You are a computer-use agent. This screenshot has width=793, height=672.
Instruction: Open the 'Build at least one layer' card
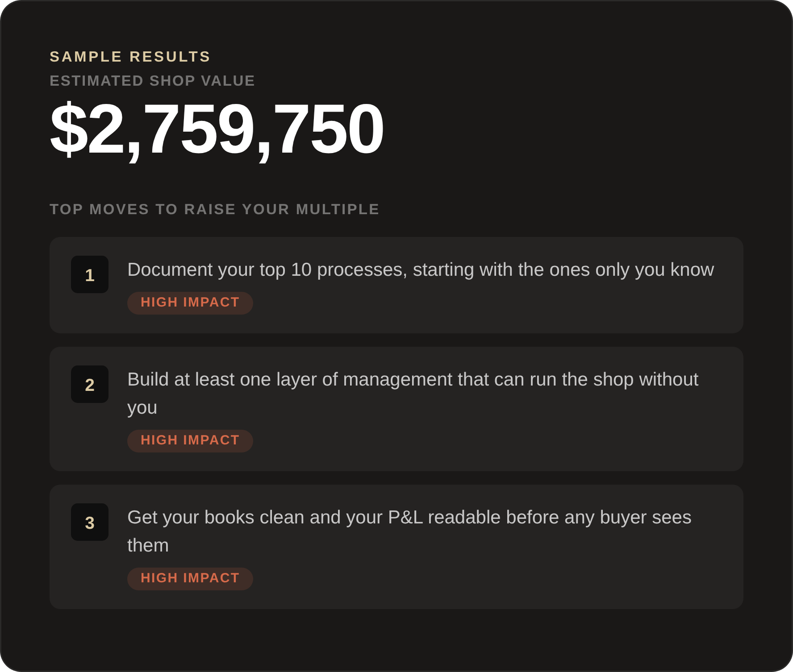(396, 409)
